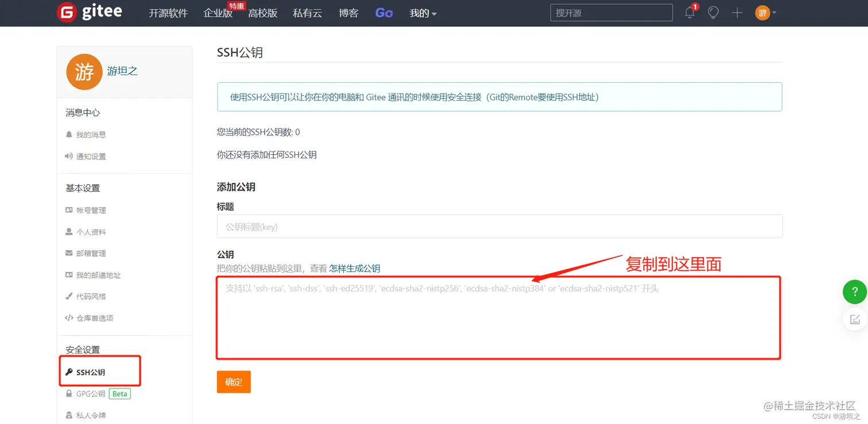Click the card icon beside 我的邮递地址
868x424 pixels.
69,275
